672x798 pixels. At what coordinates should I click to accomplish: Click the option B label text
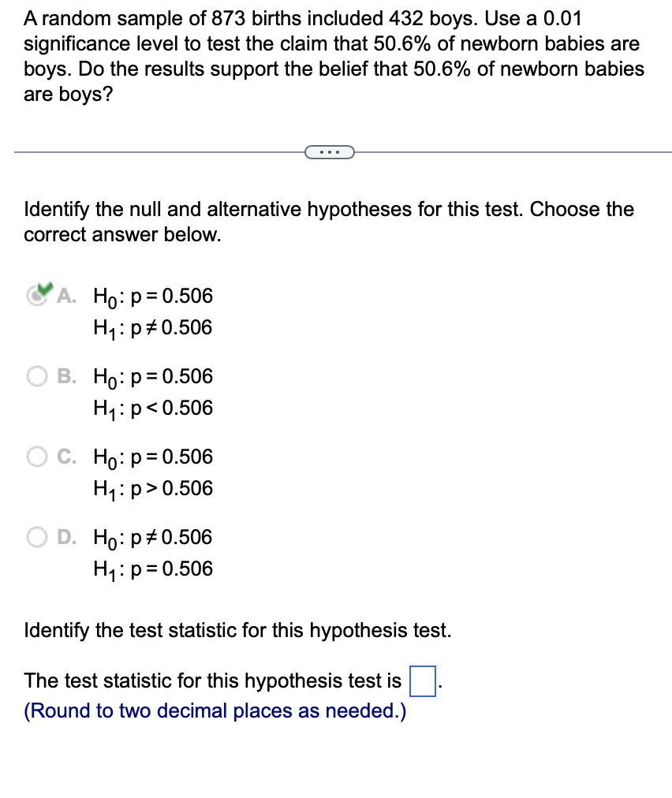65,377
